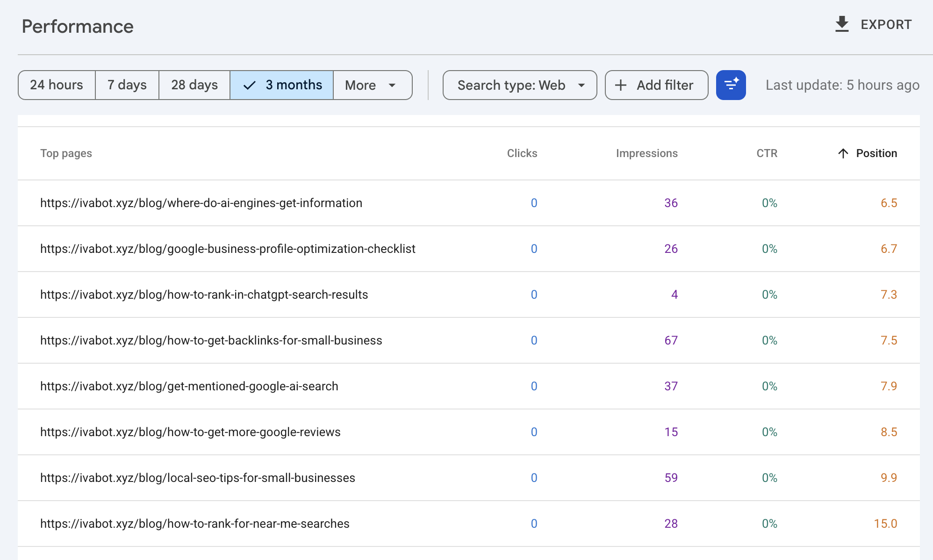Click the plus icon in Add filter
The width and height of the screenshot is (933, 560).
click(620, 85)
